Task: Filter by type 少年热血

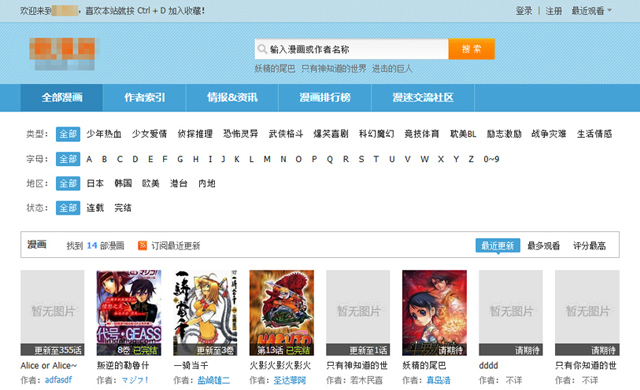Action: coord(104,134)
